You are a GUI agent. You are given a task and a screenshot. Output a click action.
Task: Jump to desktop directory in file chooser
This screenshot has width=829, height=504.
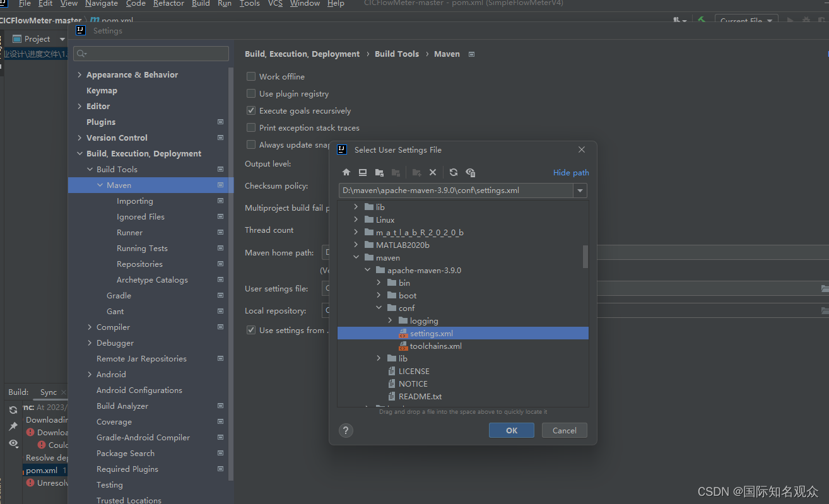pos(363,172)
